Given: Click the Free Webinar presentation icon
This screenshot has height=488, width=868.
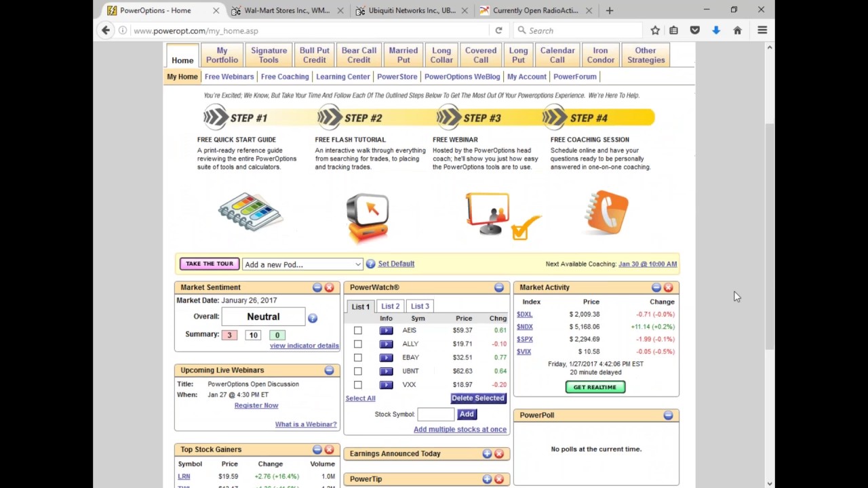Looking at the screenshot, I should click(x=502, y=216).
